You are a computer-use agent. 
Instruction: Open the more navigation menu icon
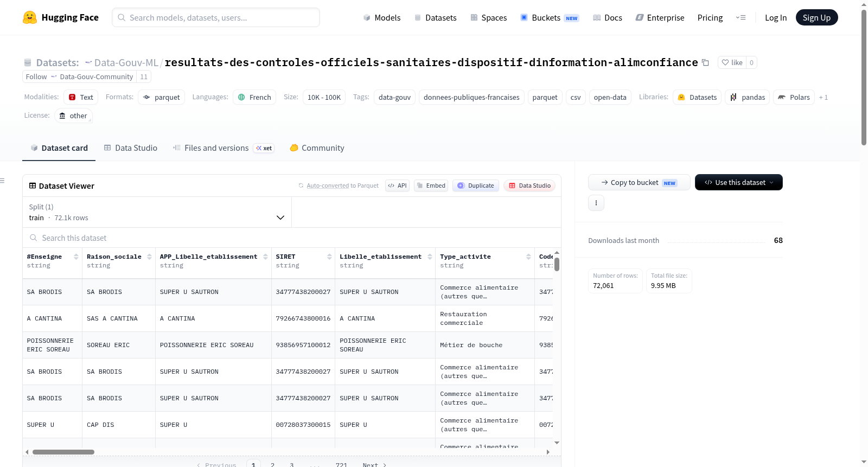741,17
